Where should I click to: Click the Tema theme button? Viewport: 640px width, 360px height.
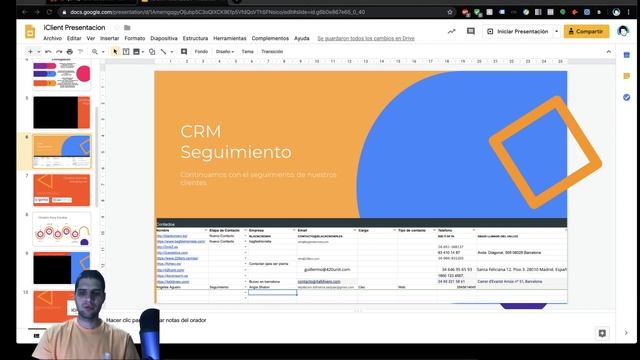click(247, 51)
